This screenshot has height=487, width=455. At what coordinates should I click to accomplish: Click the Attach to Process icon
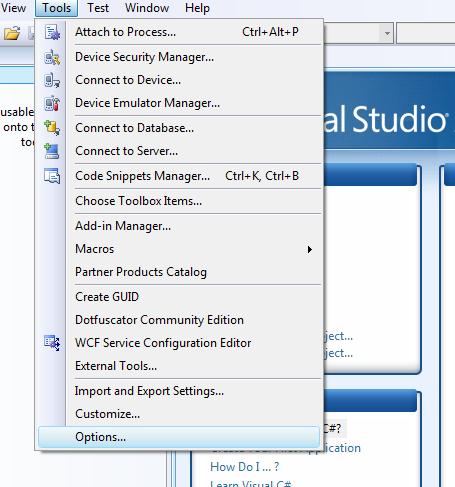click(52, 32)
